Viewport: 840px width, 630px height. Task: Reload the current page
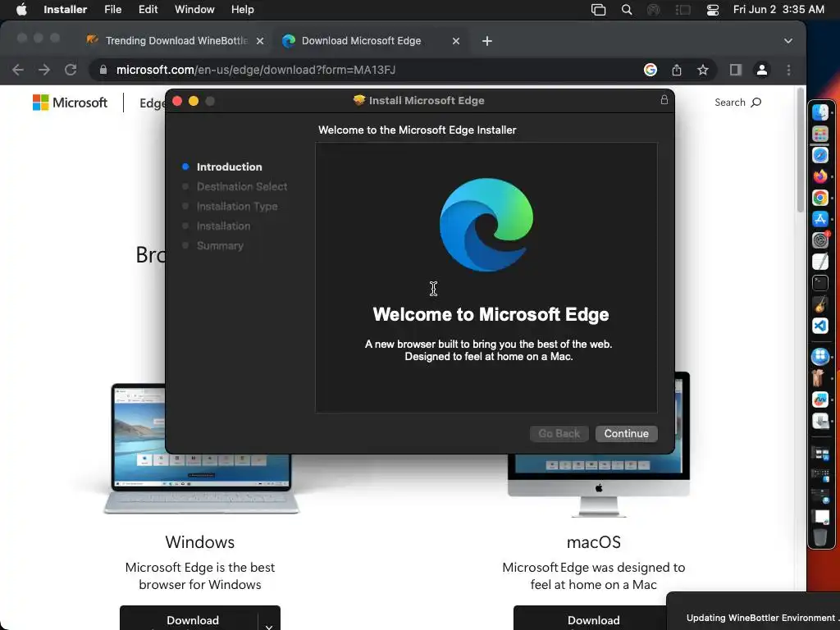[71, 70]
